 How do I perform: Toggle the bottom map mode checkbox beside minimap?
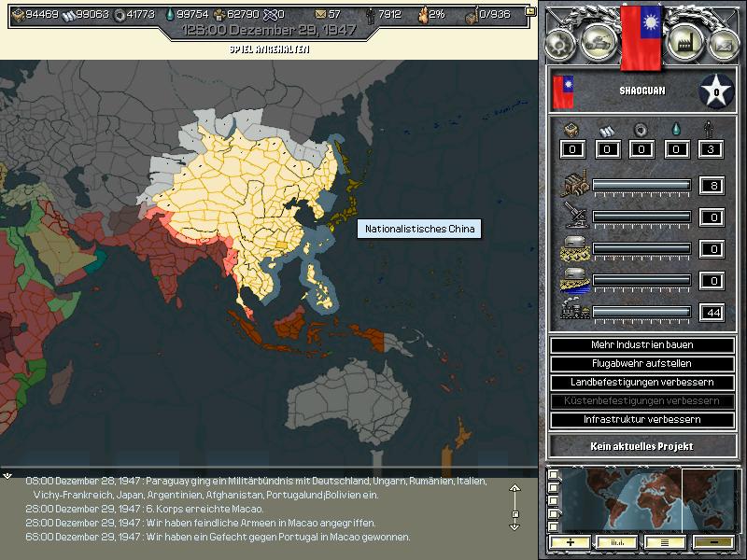click(553, 526)
